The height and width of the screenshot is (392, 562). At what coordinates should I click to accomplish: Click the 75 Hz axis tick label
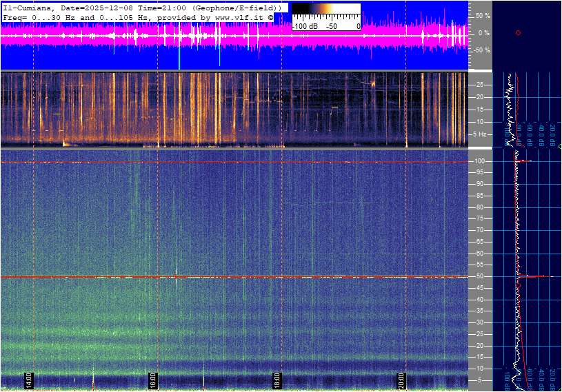tap(481, 218)
